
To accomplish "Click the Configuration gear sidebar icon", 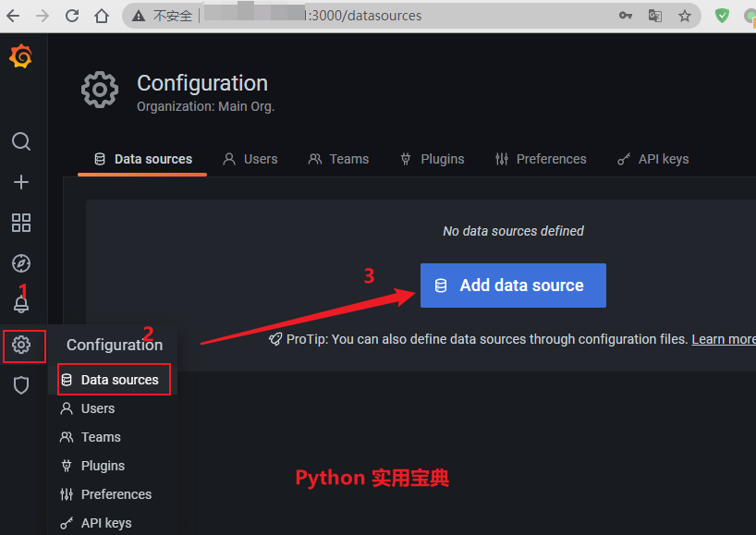I will click(21, 345).
